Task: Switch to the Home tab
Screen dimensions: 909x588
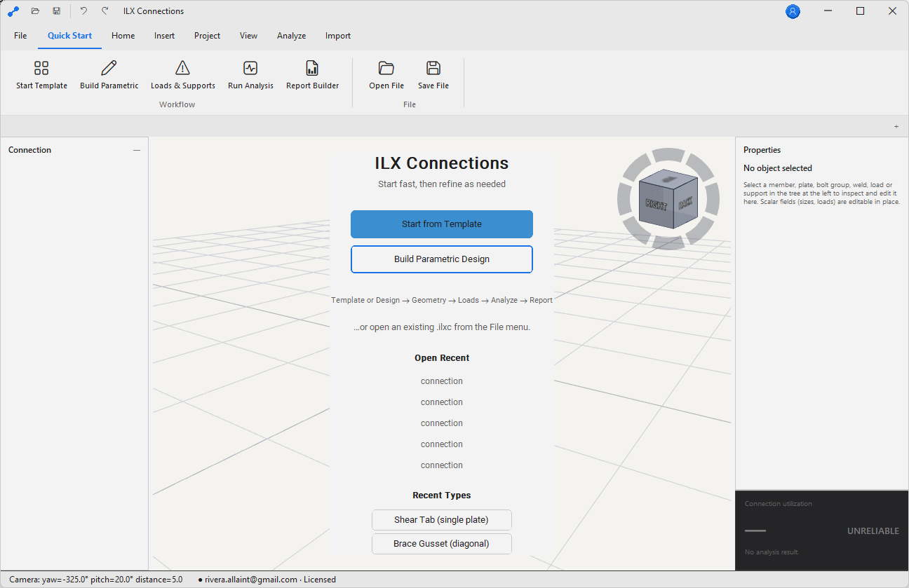Action: tap(123, 36)
